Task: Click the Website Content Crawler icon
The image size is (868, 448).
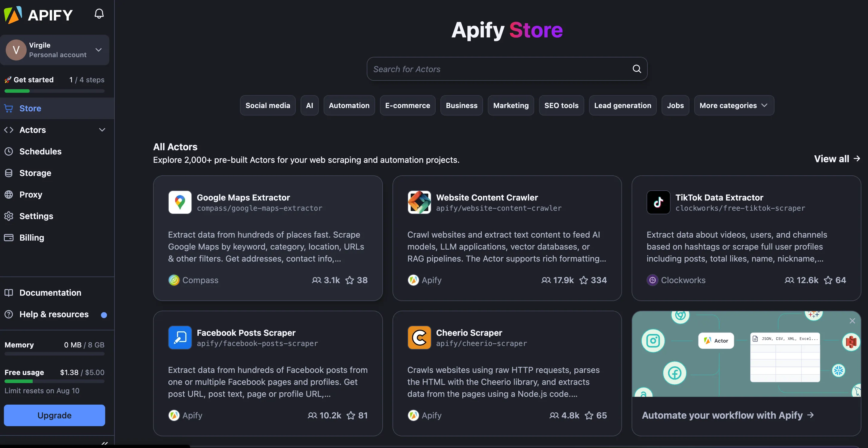Action: (419, 202)
